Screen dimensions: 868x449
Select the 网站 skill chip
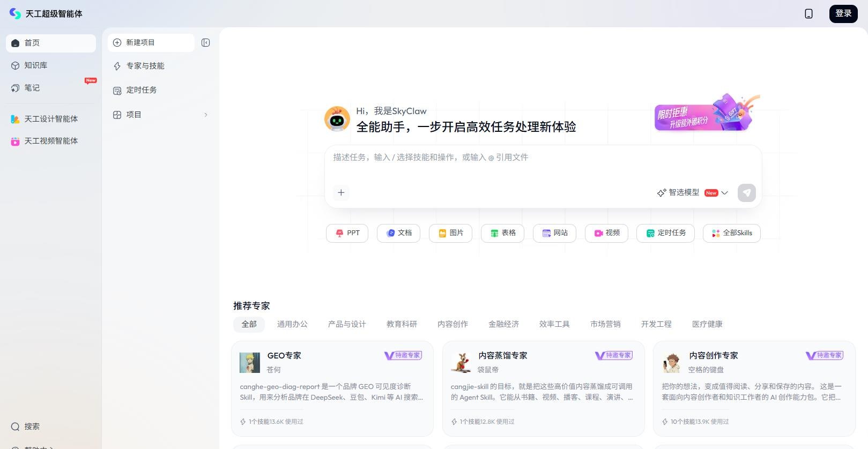pyautogui.click(x=554, y=233)
